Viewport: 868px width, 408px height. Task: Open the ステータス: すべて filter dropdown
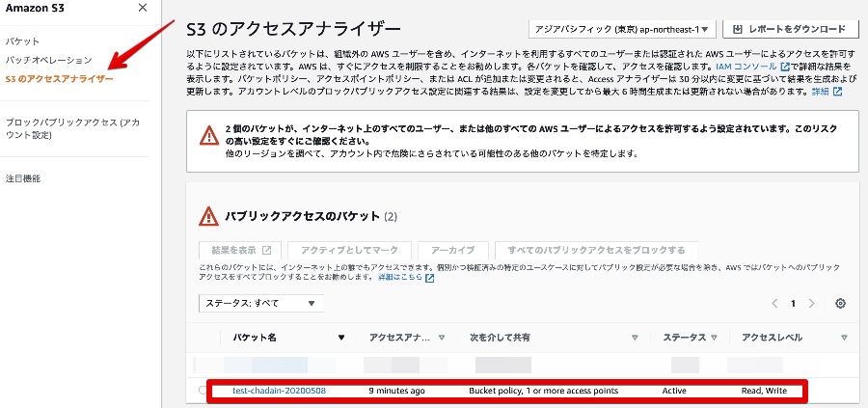[x=260, y=303]
